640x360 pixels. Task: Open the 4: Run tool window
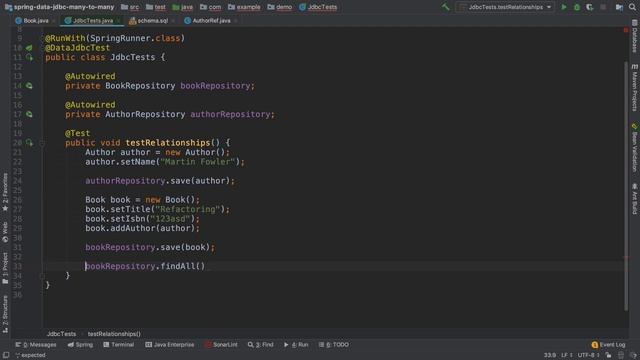point(296,344)
